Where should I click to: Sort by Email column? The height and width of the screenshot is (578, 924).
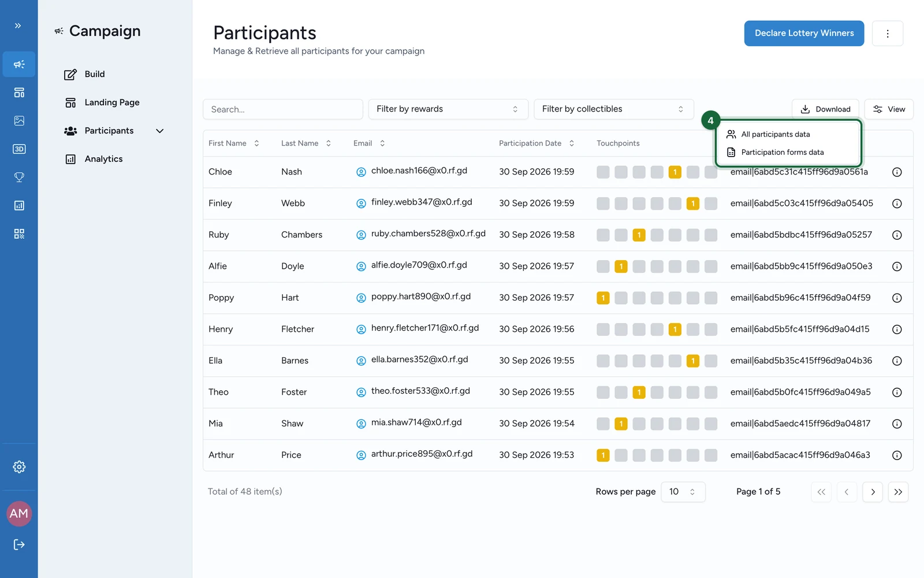(x=369, y=143)
